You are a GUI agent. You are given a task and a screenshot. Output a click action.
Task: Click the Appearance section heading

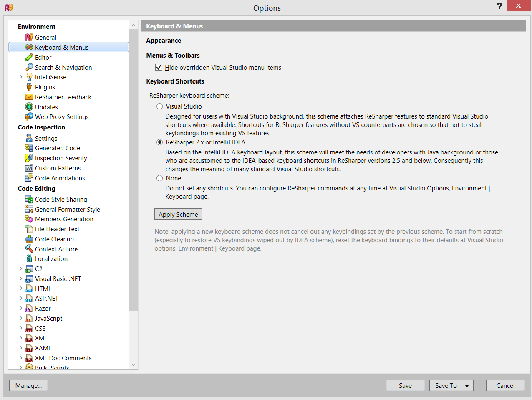(164, 41)
